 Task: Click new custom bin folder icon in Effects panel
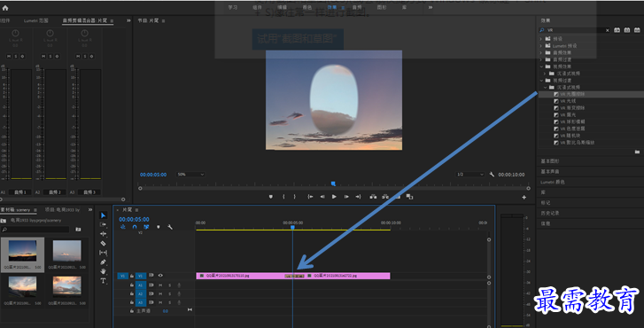(637, 152)
